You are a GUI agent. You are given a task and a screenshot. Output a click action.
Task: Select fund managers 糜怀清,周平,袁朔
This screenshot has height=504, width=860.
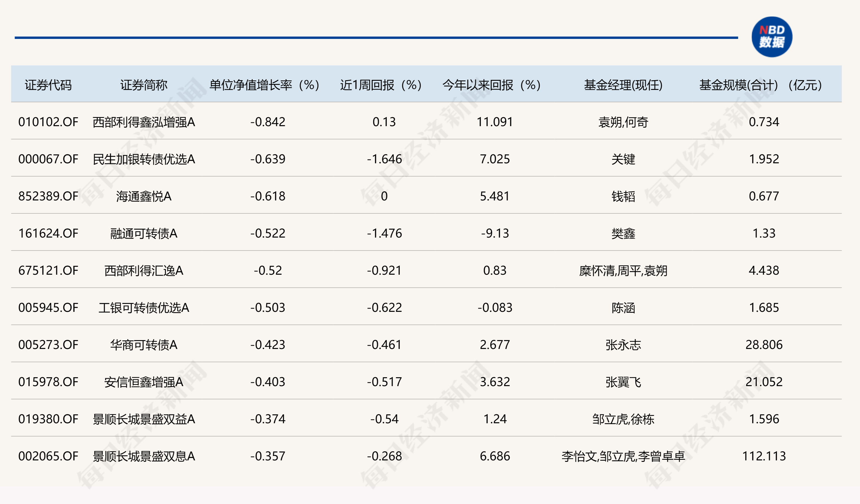tap(623, 271)
